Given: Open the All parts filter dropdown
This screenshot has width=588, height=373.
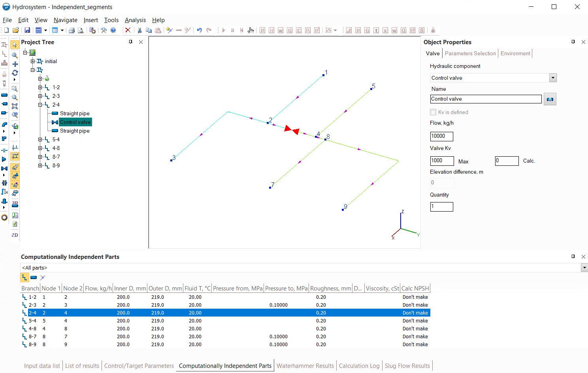Looking at the screenshot, I should click(x=584, y=268).
